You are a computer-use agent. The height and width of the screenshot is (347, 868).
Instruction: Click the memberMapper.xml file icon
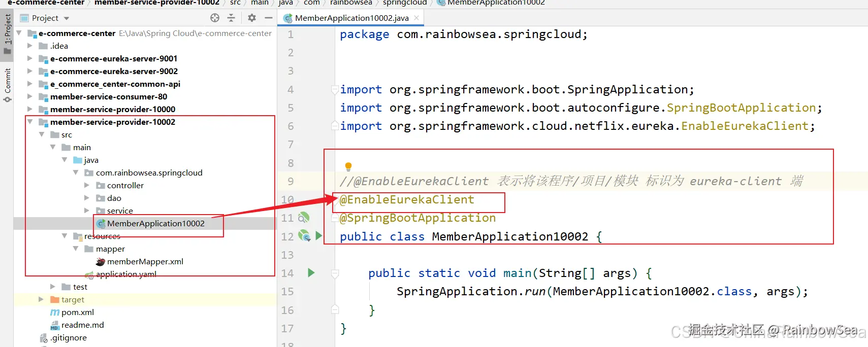101,262
